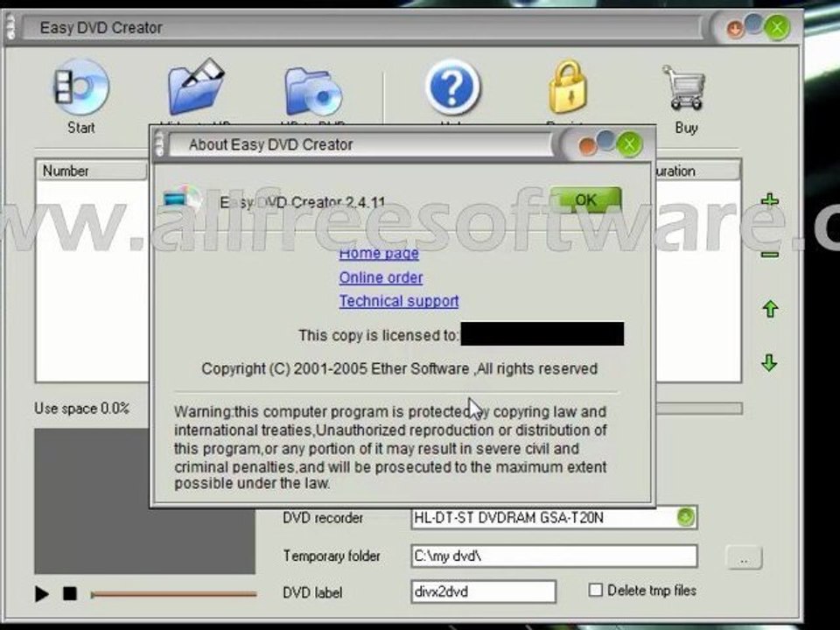The image size is (840, 630).
Task: Move item down with green arrow
Action: (x=769, y=362)
